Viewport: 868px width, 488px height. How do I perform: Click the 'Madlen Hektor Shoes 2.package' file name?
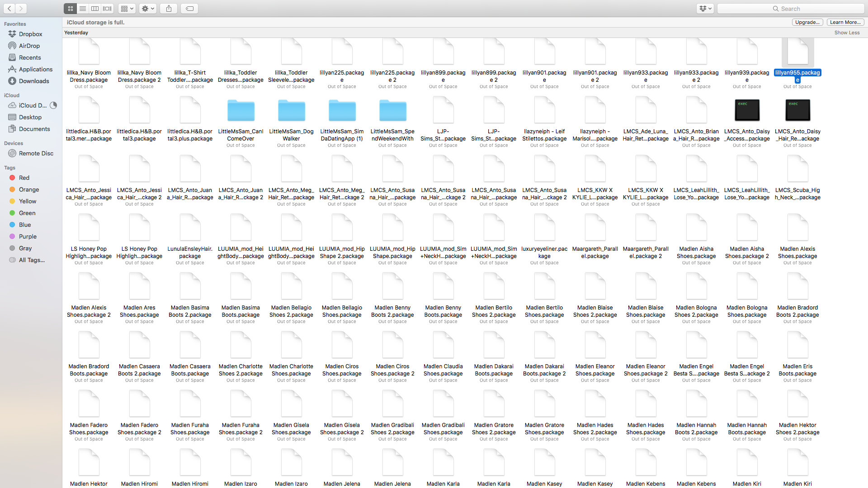point(797,429)
